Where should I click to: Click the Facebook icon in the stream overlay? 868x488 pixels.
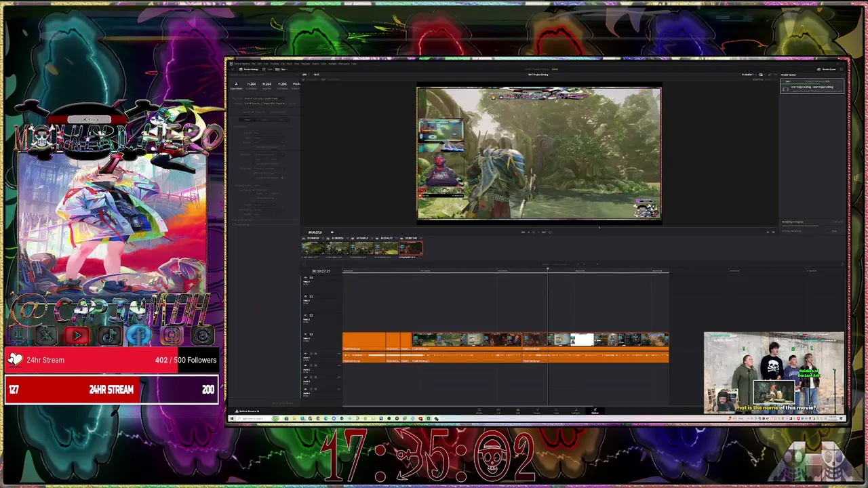coord(140,335)
